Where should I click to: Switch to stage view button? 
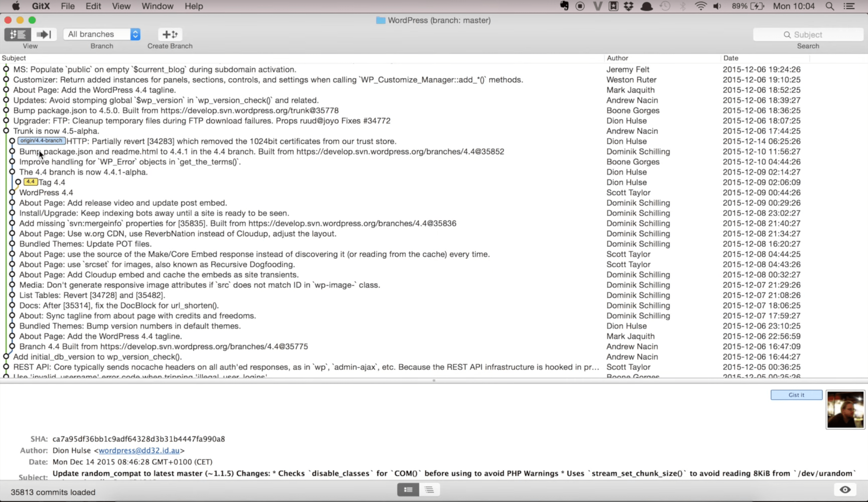tap(44, 34)
